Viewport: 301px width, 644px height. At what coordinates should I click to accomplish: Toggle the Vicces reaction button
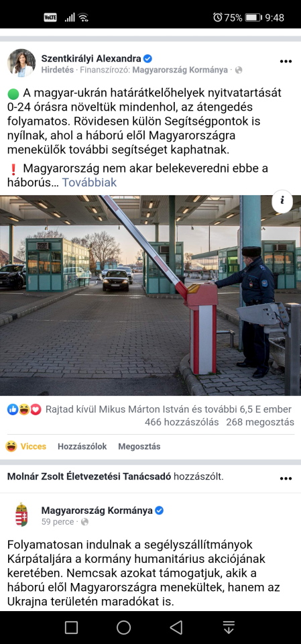pyautogui.click(x=26, y=447)
